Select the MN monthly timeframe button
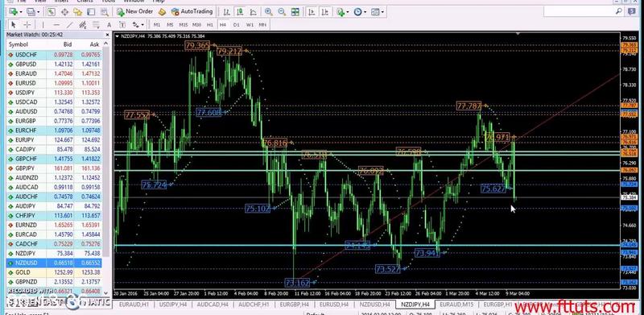The height and width of the screenshot is (315, 644). (262, 25)
